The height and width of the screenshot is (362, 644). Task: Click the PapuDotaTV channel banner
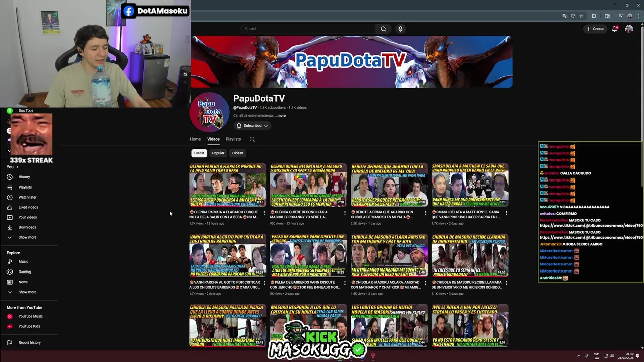click(x=351, y=62)
